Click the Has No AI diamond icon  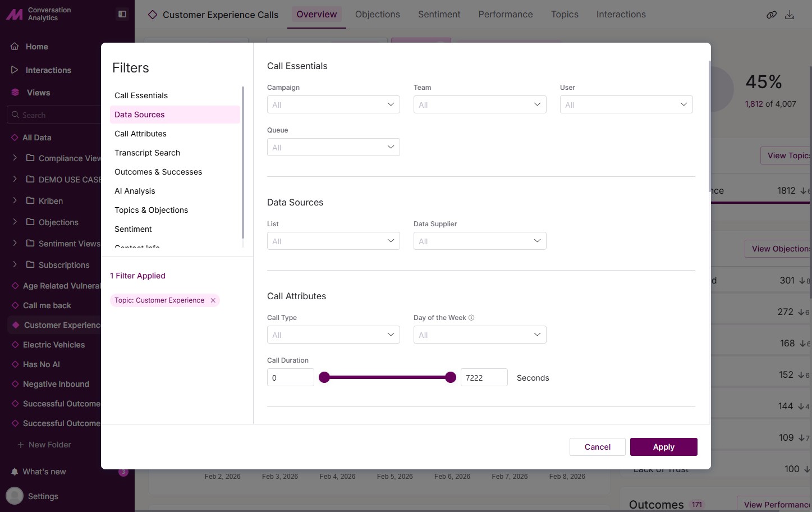pyautogui.click(x=15, y=364)
